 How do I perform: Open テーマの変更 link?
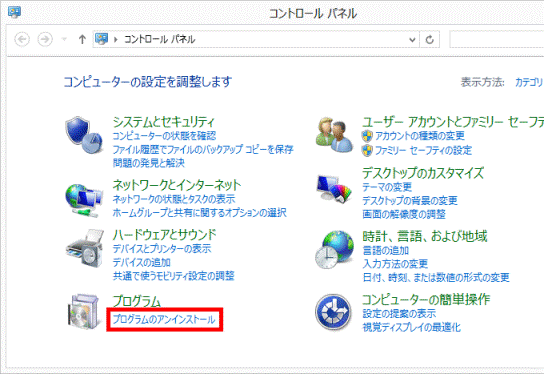[x=387, y=187]
